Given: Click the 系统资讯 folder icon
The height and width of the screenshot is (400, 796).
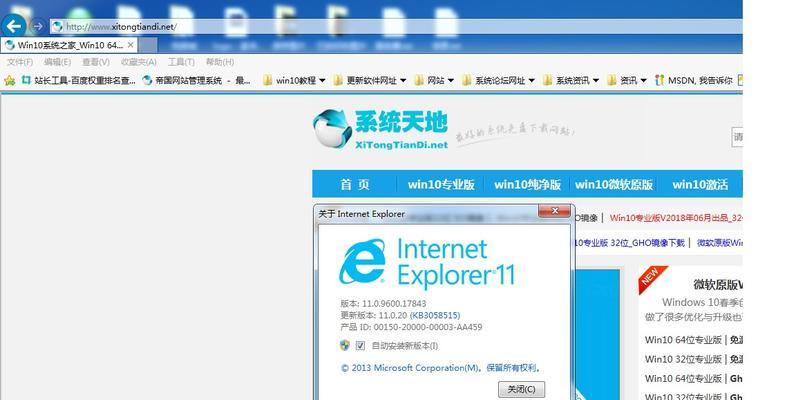Looking at the screenshot, I should (x=547, y=80).
